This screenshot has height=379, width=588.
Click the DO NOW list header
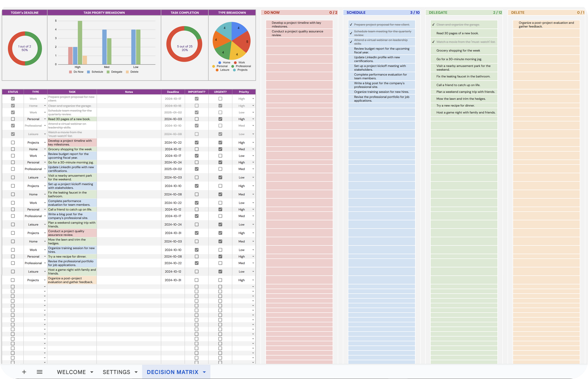[272, 12]
